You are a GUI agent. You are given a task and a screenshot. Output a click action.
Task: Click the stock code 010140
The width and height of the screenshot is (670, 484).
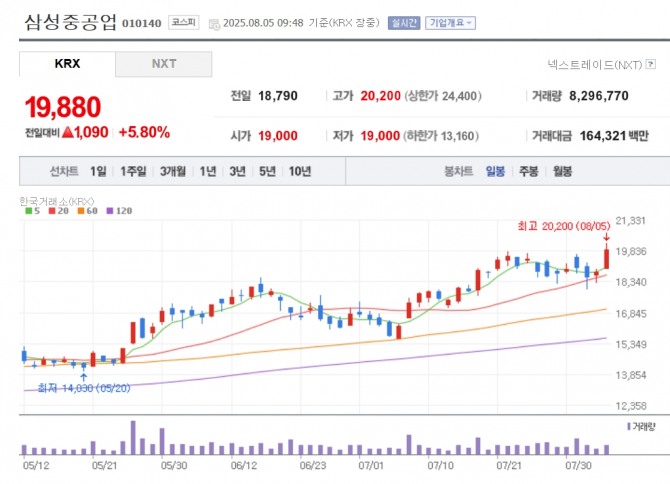pyautogui.click(x=142, y=23)
